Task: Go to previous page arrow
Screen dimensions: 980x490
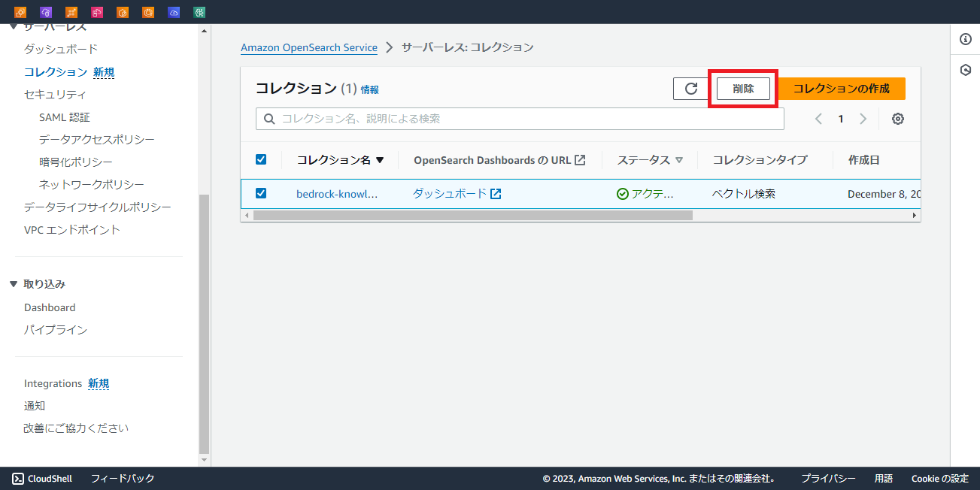Action: (x=819, y=119)
